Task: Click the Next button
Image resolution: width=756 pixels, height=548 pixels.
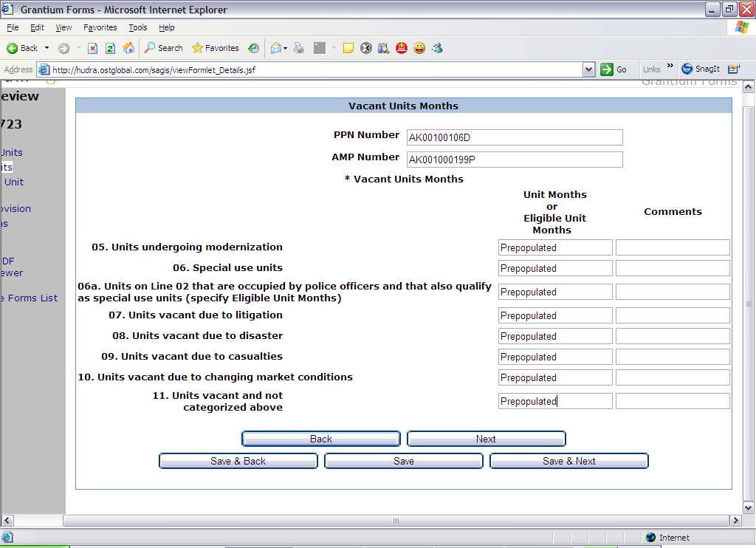Action: click(486, 439)
